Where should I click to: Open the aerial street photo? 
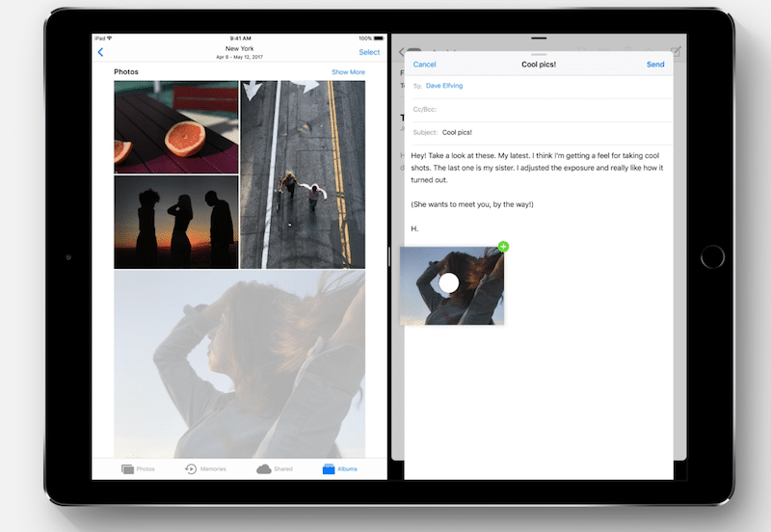pyautogui.click(x=303, y=174)
